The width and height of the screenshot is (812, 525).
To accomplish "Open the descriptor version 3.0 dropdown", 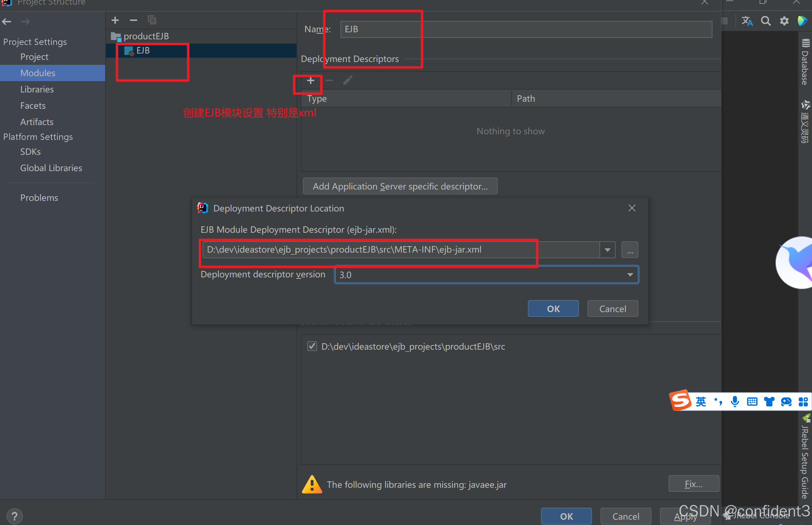I will click(630, 275).
